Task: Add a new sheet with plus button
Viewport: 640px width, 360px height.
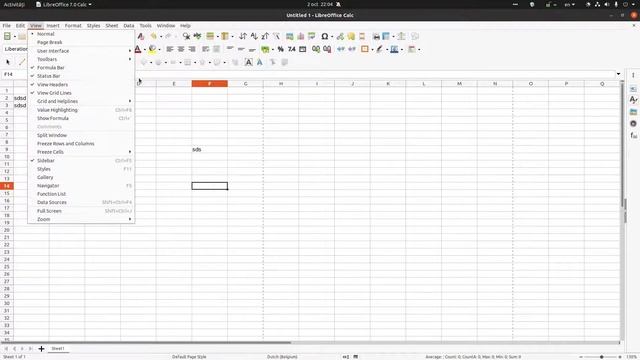Action: (x=41, y=349)
